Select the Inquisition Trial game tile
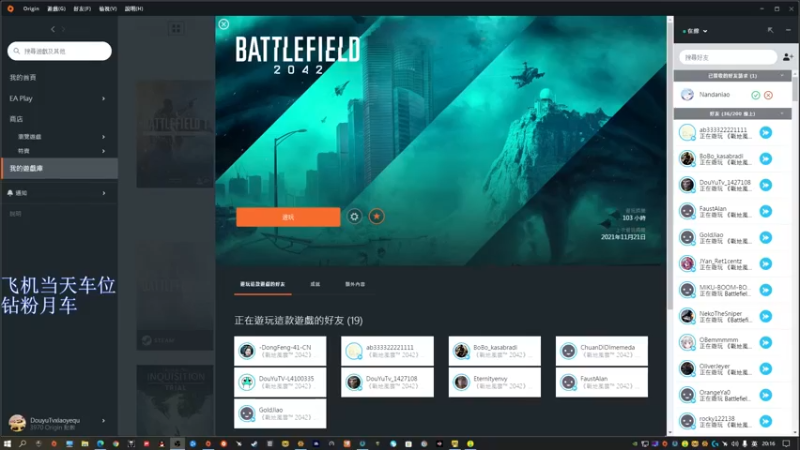The height and width of the screenshot is (450, 800). (x=175, y=401)
